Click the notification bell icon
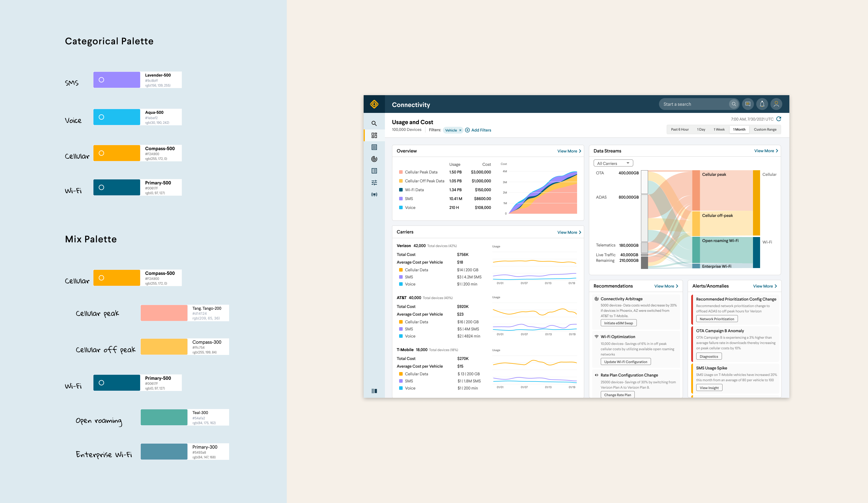 (762, 104)
